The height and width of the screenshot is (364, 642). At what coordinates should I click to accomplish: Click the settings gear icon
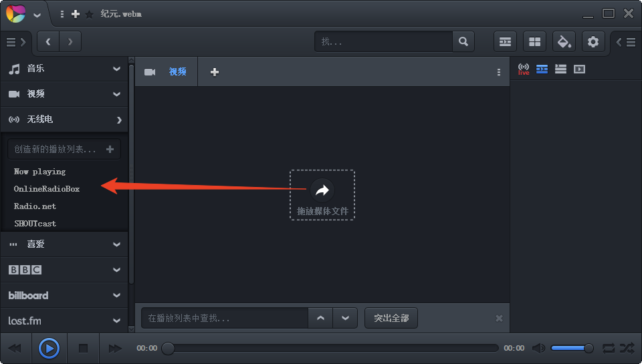pyautogui.click(x=593, y=42)
